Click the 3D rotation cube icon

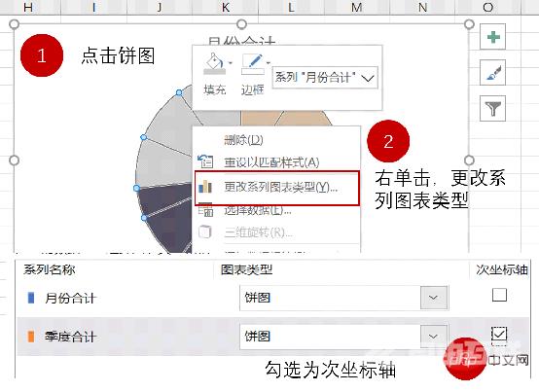pyautogui.click(x=205, y=232)
